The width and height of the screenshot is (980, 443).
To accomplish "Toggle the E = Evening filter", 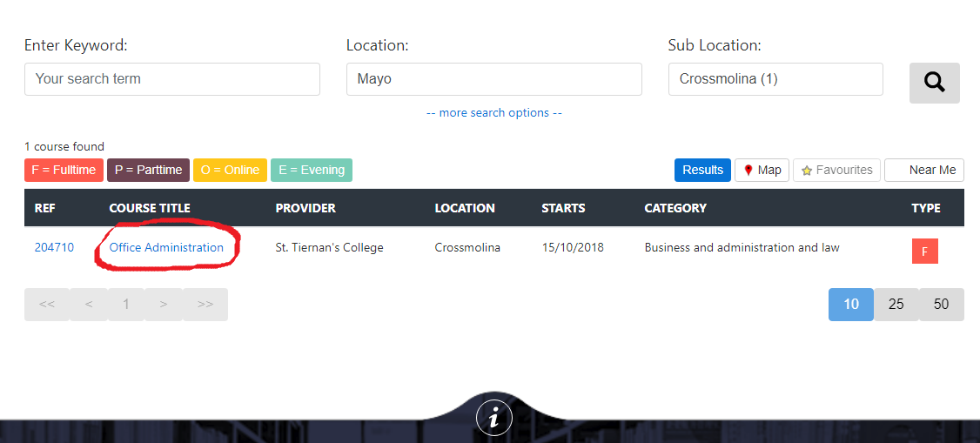I will click(312, 170).
